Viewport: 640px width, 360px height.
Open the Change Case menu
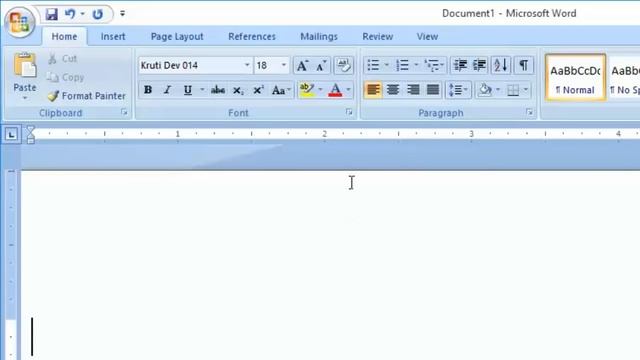point(281,90)
